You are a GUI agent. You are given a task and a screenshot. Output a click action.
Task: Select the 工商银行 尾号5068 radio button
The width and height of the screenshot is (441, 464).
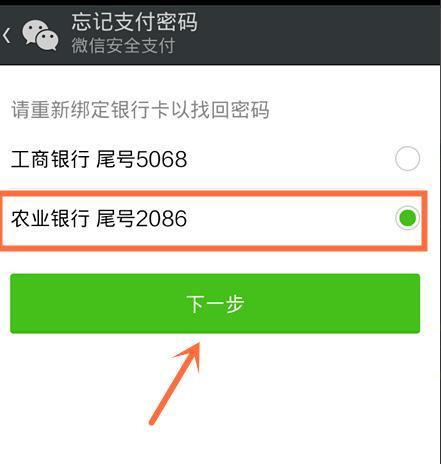[407, 159]
